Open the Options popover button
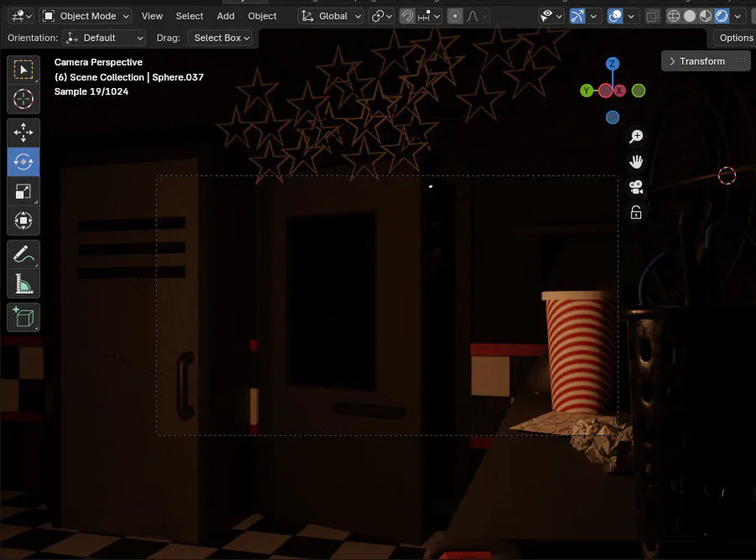 coord(735,38)
